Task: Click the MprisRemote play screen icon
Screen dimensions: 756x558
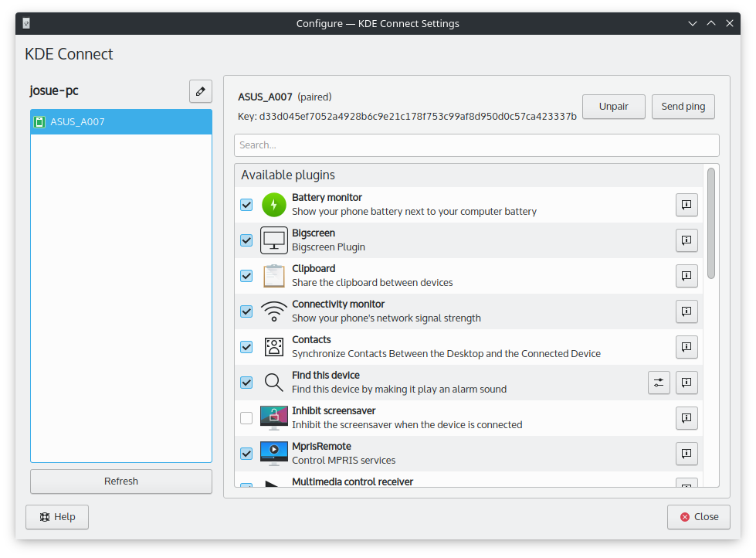Action: (x=274, y=453)
